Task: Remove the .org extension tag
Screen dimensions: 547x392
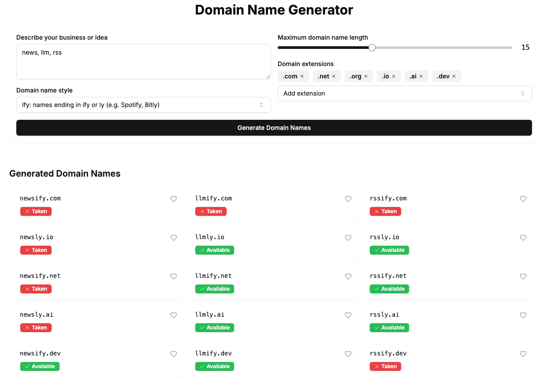Action: coord(366,76)
